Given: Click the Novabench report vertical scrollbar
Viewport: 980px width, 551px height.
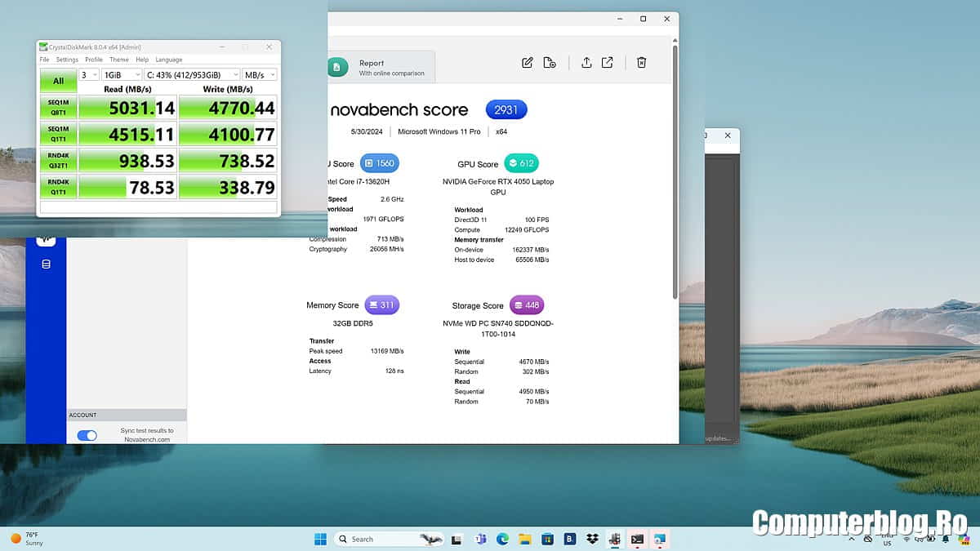Looking at the screenshot, I should (x=675, y=171).
